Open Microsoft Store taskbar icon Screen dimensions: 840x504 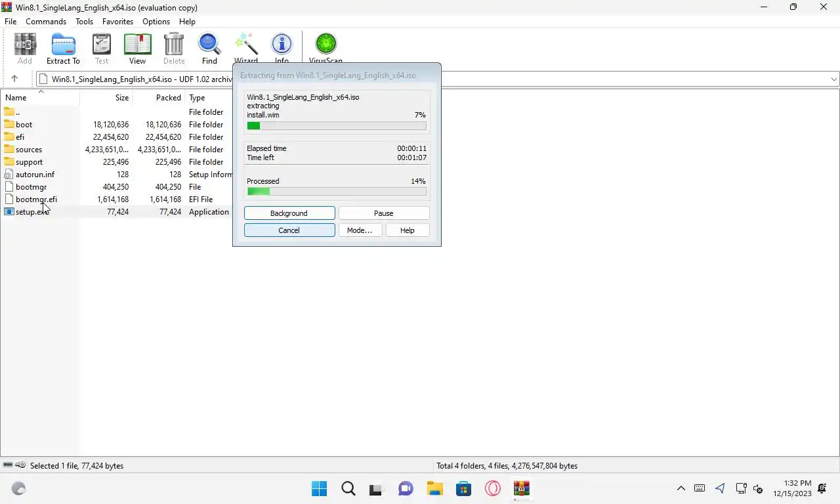[x=463, y=488]
